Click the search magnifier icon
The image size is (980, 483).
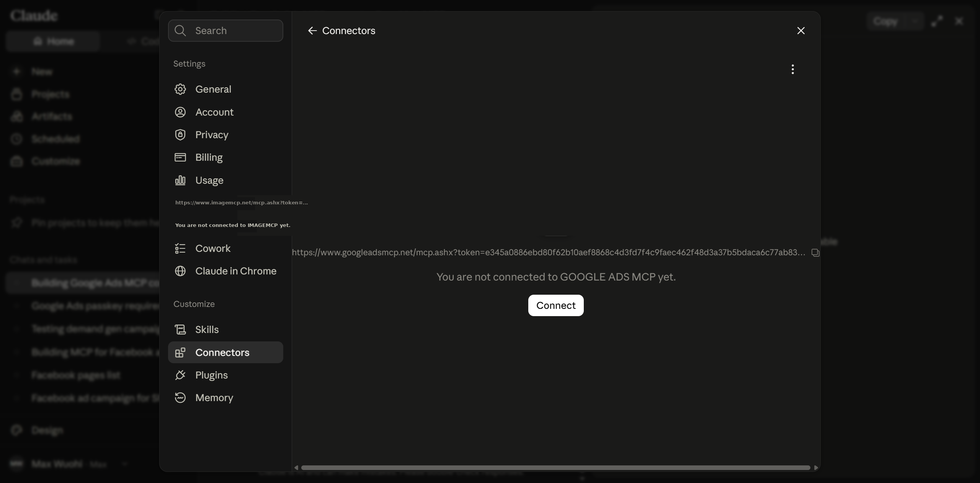coord(180,31)
